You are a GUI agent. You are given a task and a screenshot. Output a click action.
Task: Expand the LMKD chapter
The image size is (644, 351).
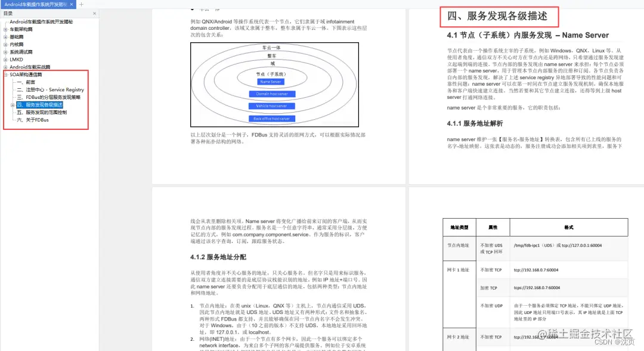click(4, 60)
